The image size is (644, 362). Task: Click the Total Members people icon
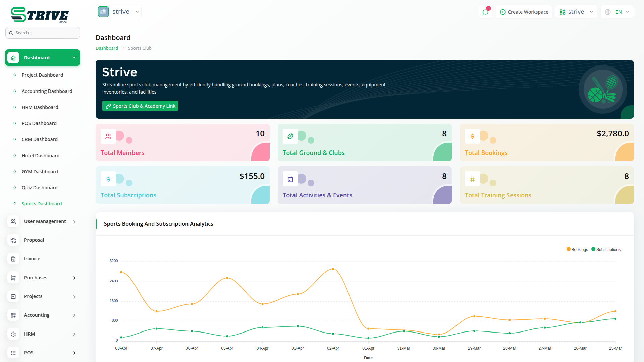(108, 136)
